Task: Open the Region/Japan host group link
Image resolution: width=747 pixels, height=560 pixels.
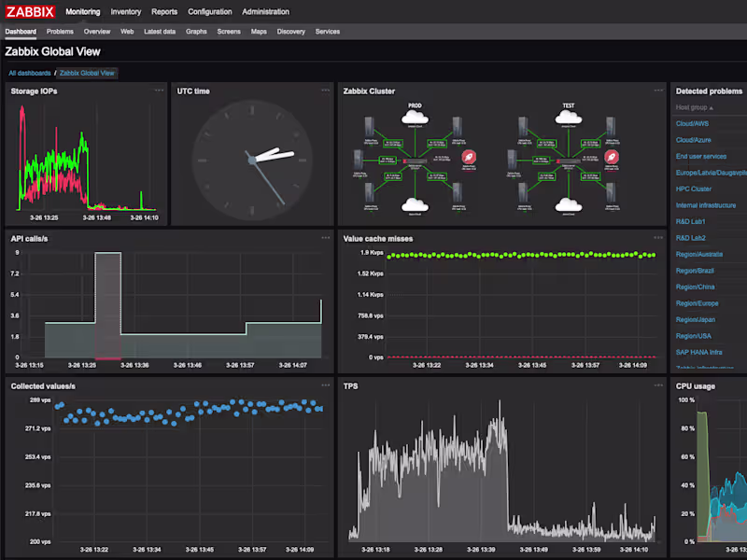Action: (x=696, y=319)
